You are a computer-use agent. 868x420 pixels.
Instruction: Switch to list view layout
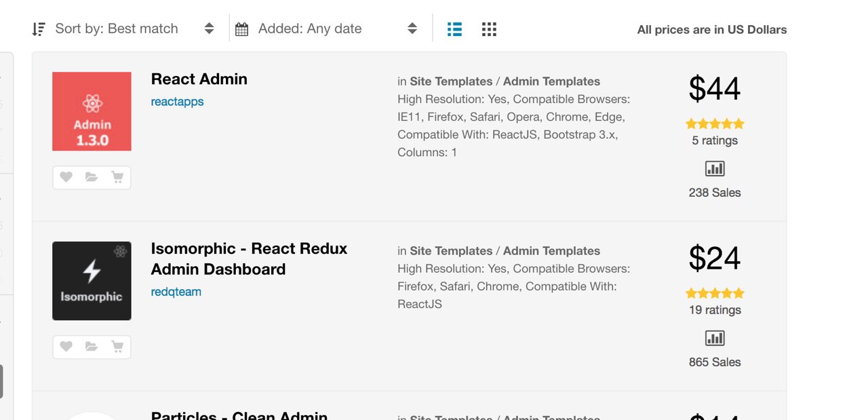(x=454, y=29)
